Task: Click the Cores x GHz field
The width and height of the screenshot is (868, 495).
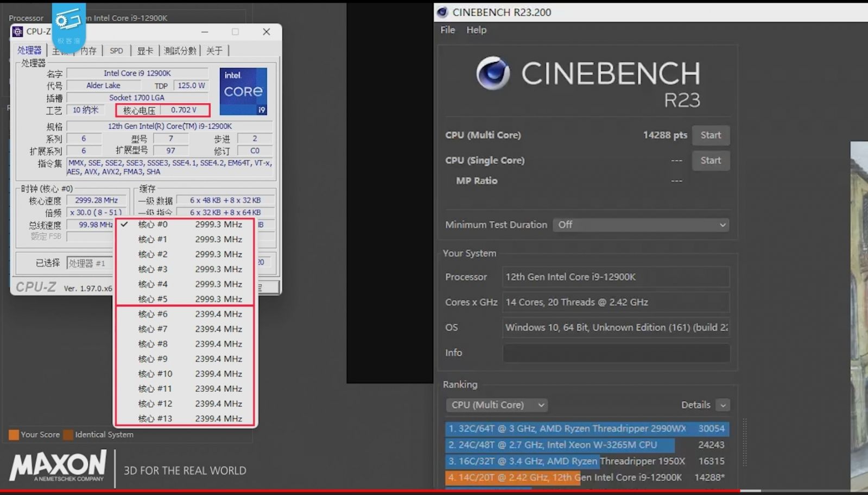Action: (x=616, y=302)
